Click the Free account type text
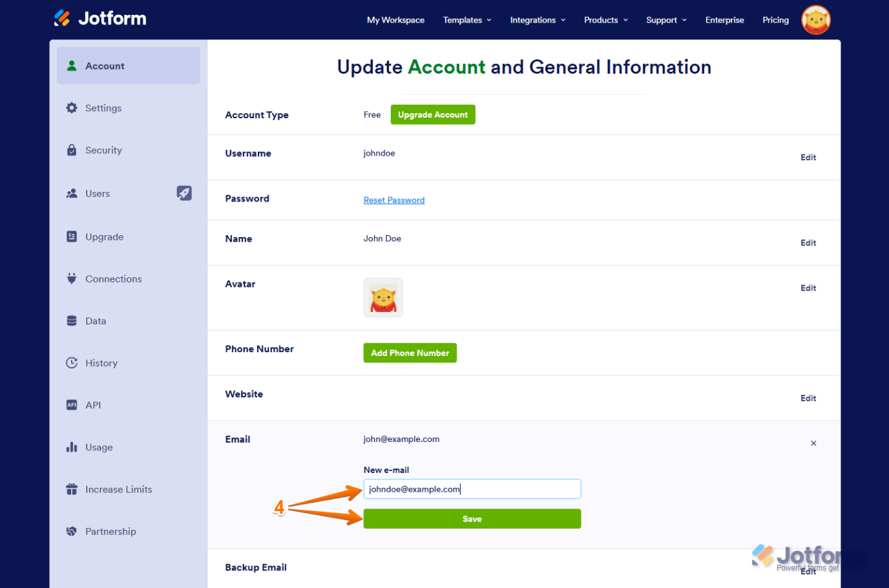 tap(372, 114)
